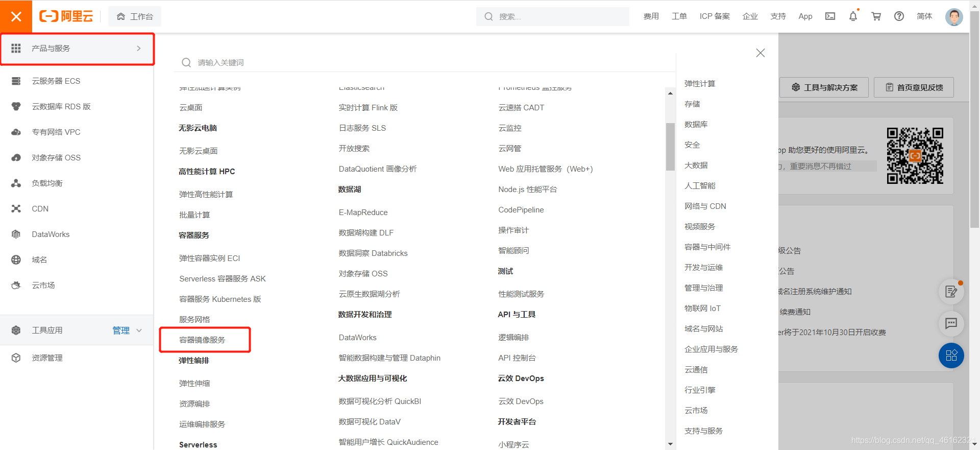The width and height of the screenshot is (980, 450).
Task: Open 工作台 workbench tab
Action: [135, 16]
